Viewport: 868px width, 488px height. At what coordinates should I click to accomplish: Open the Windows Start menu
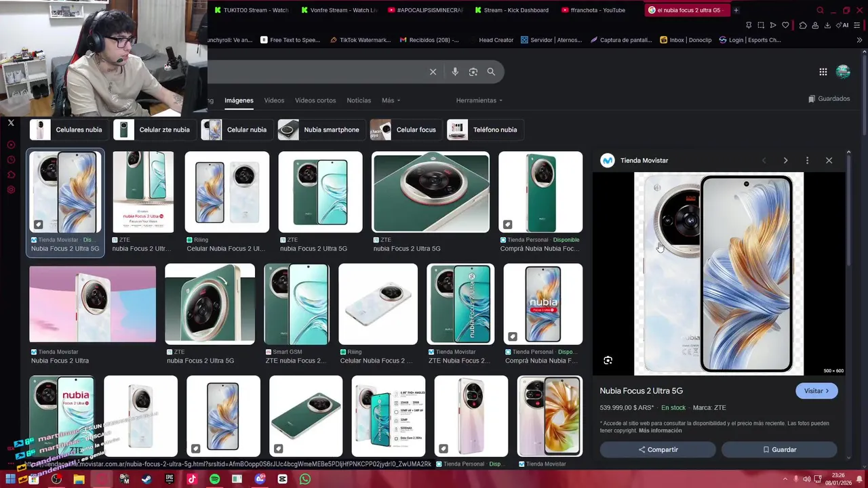coord(11,479)
